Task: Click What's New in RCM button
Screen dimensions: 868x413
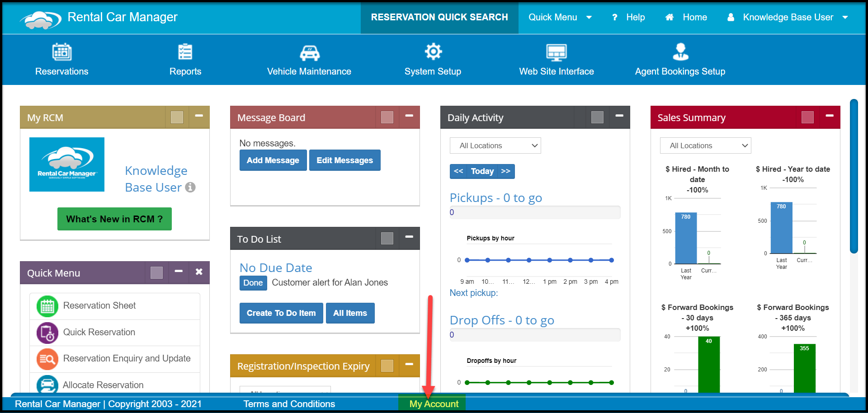Action: click(x=114, y=219)
